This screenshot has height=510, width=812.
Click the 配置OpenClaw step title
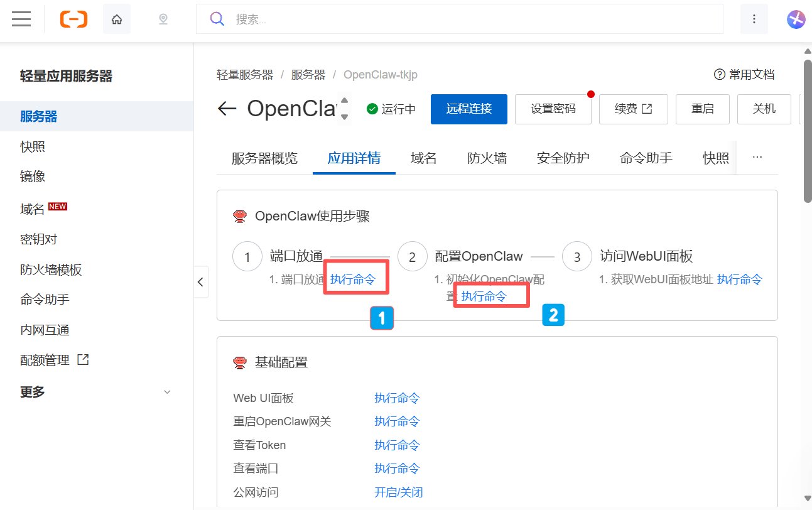pos(479,256)
